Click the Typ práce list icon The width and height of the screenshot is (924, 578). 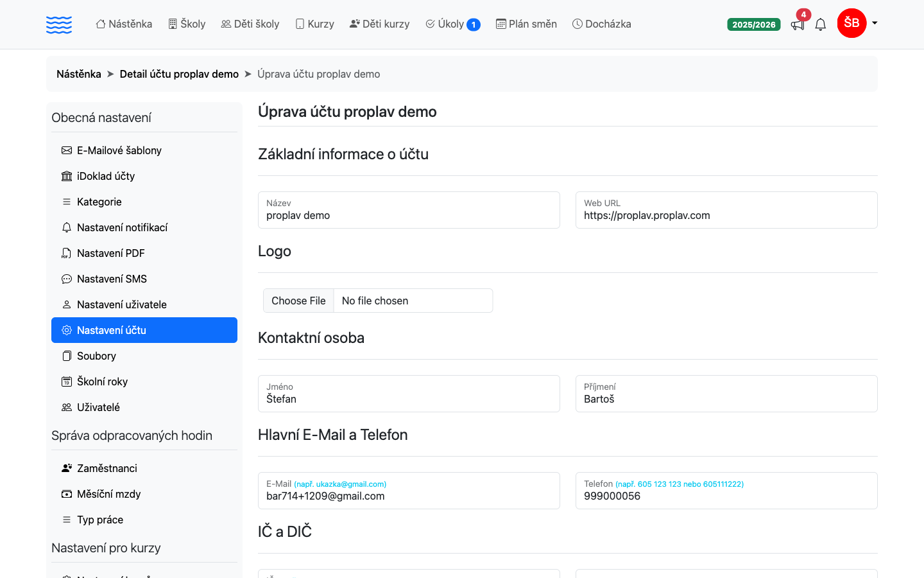click(x=67, y=520)
